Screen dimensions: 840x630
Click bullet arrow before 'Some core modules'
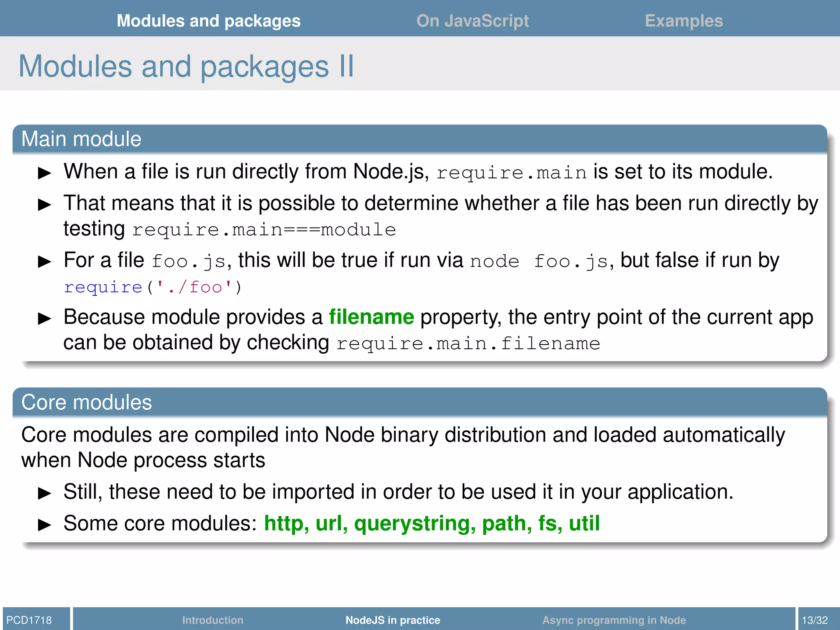click(x=44, y=524)
